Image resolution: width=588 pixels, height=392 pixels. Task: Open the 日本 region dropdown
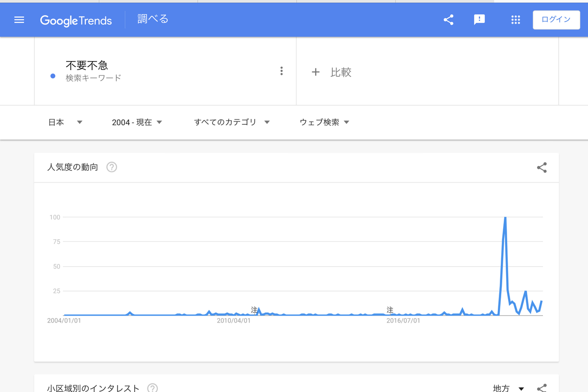click(65, 122)
